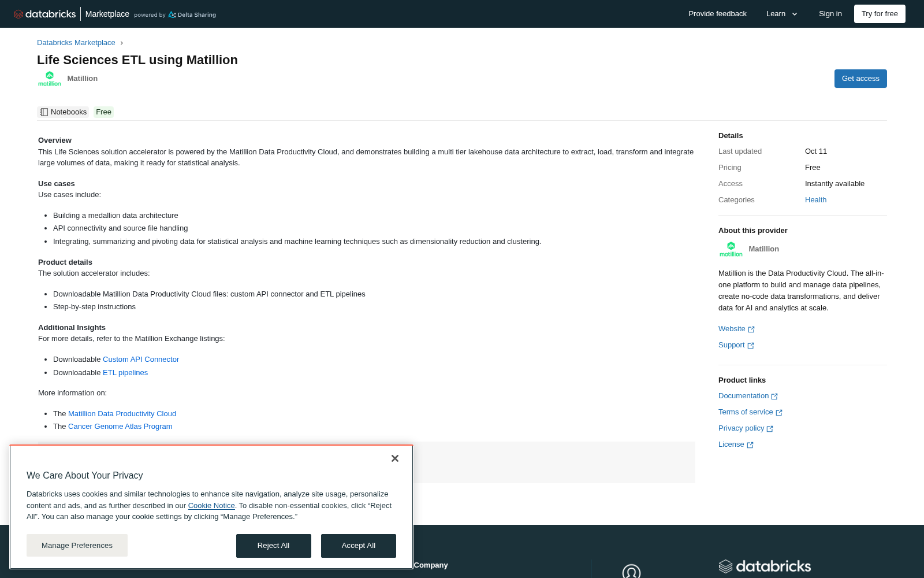The image size is (924, 578).
Task: Click external link icon beside Privacy policy
Action: [770, 429]
